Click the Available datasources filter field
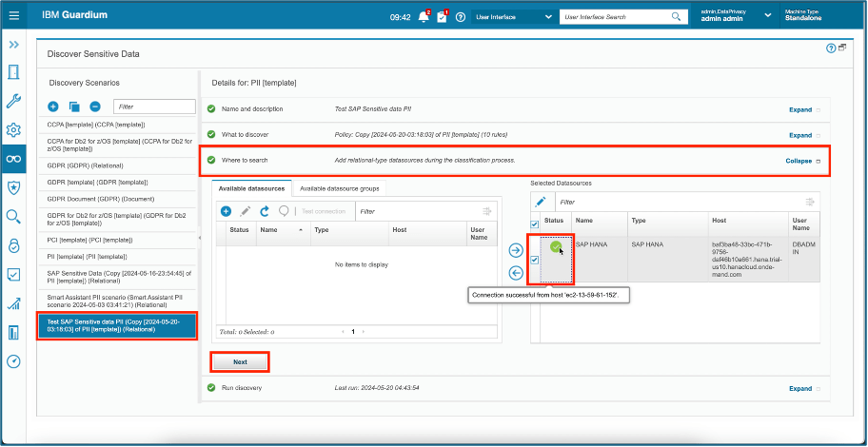The height and width of the screenshot is (447, 868). tap(418, 211)
